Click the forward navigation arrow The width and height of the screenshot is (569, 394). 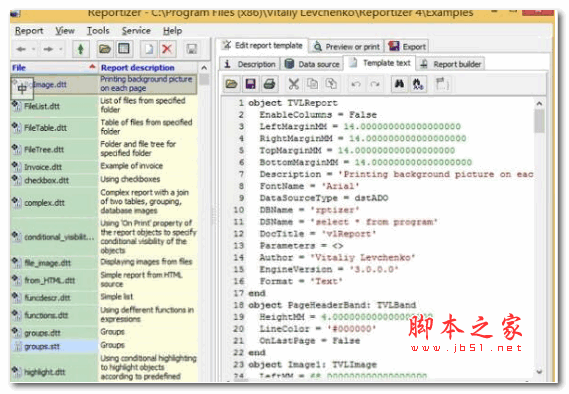pos(48,49)
